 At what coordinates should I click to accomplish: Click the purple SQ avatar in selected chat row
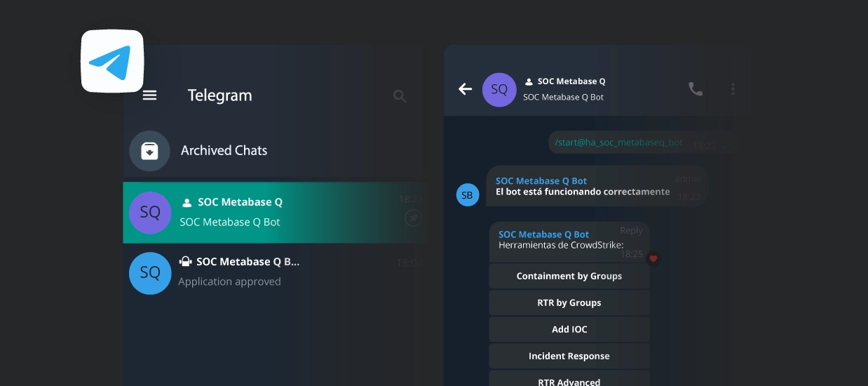150,213
